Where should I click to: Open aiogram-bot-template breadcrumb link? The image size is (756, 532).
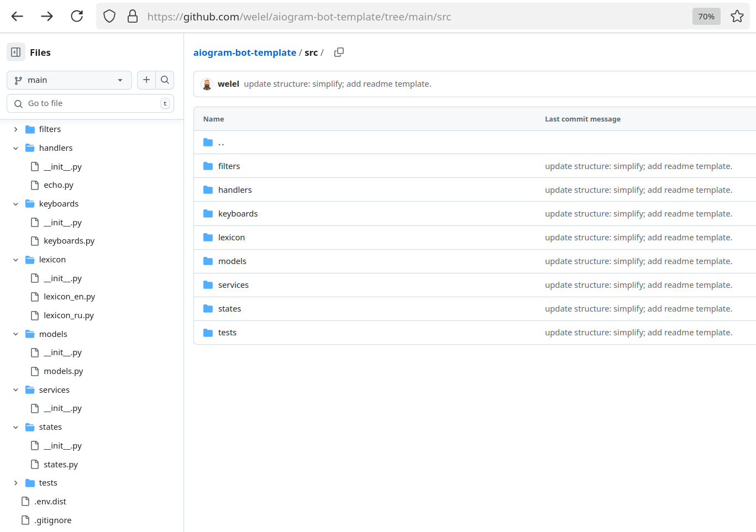pyautogui.click(x=245, y=52)
